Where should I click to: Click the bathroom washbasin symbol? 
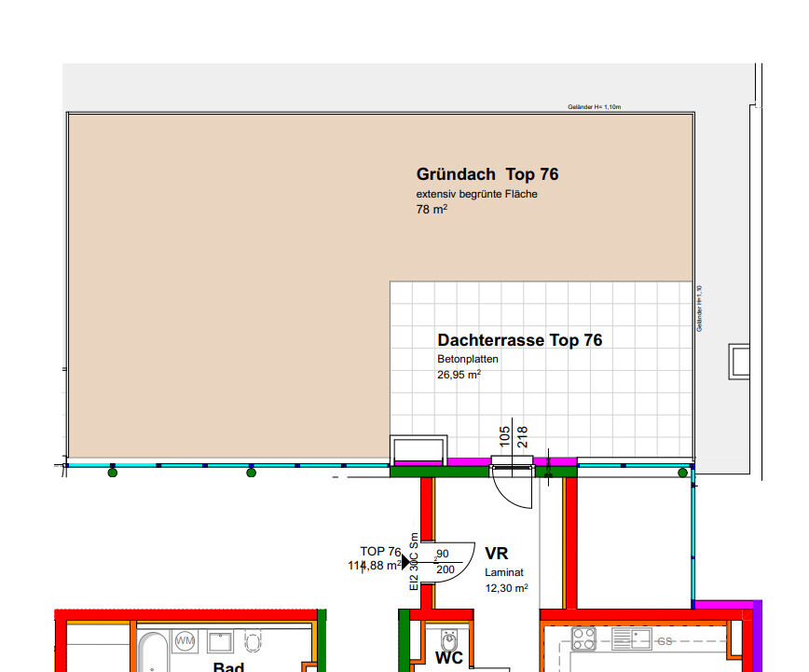tap(221, 641)
